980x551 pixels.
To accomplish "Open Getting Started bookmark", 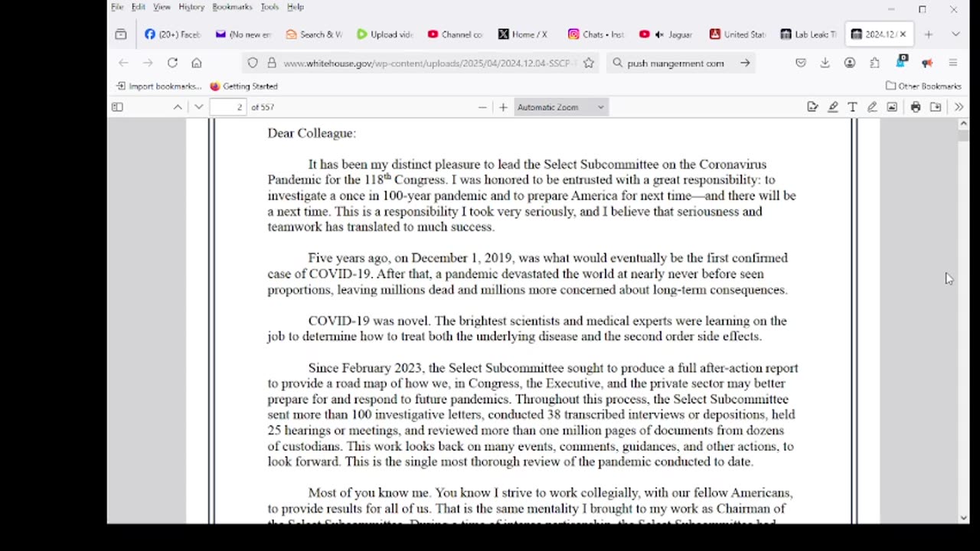I will tap(243, 86).
